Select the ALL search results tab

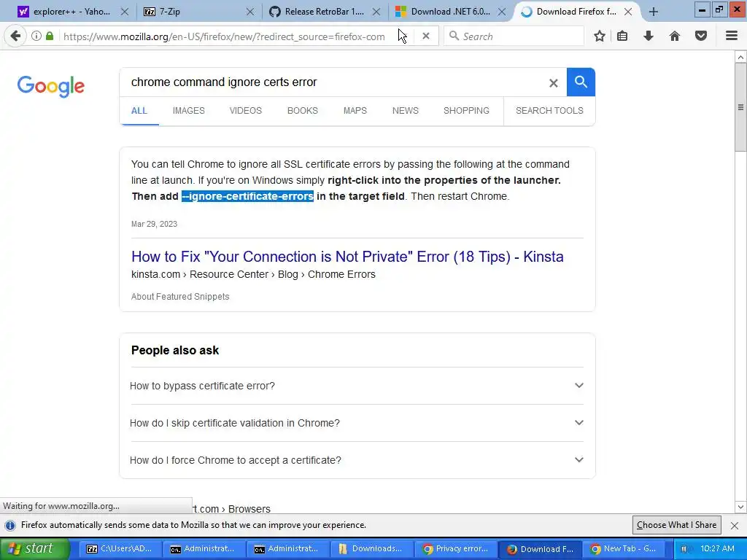click(139, 111)
